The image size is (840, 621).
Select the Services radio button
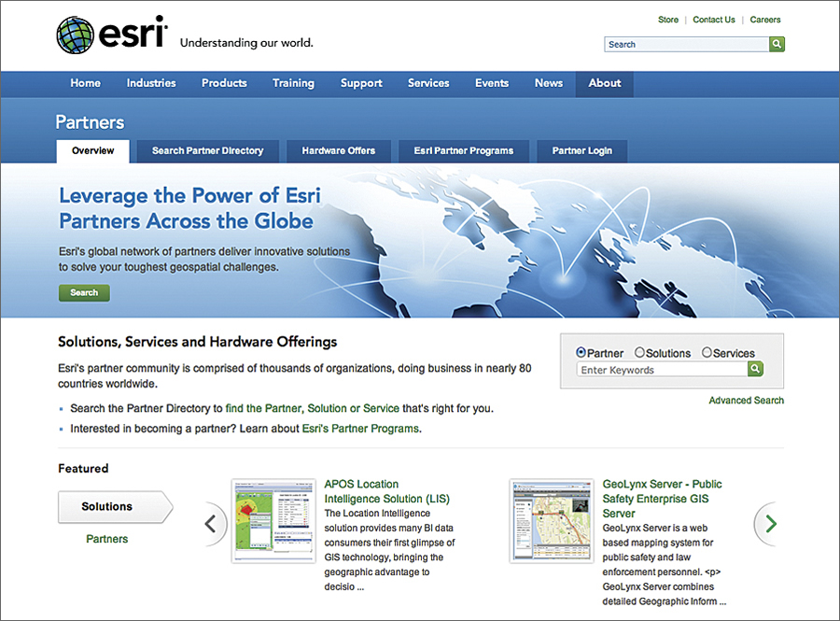tap(707, 353)
